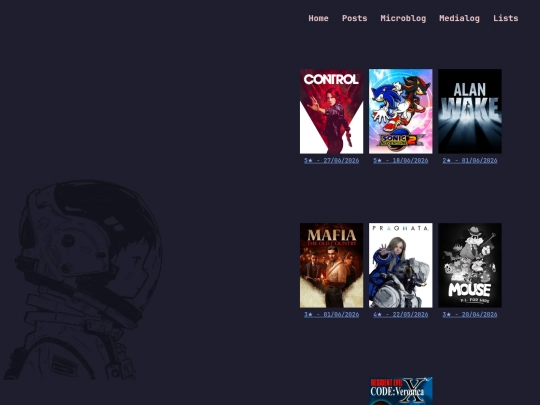
Task: Click the 5★ - 27/06/2026 link under Control
Action: [x=331, y=161]
